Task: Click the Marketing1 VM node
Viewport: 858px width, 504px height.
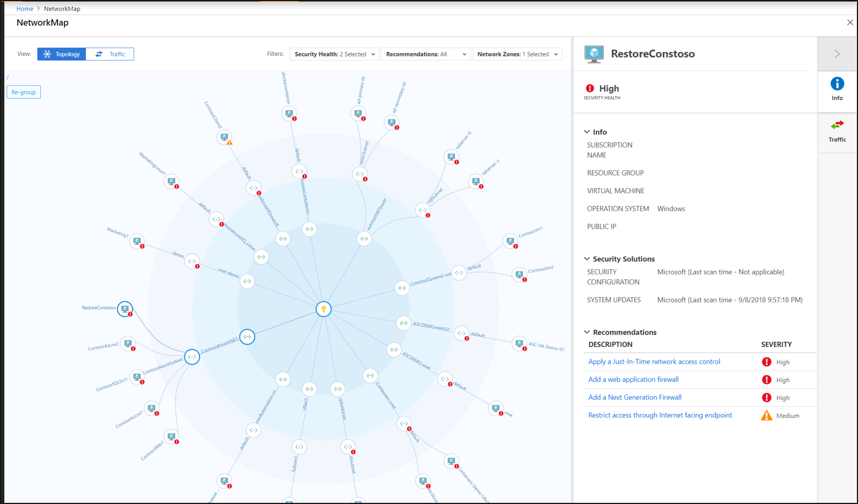Action: coord(137,241)
